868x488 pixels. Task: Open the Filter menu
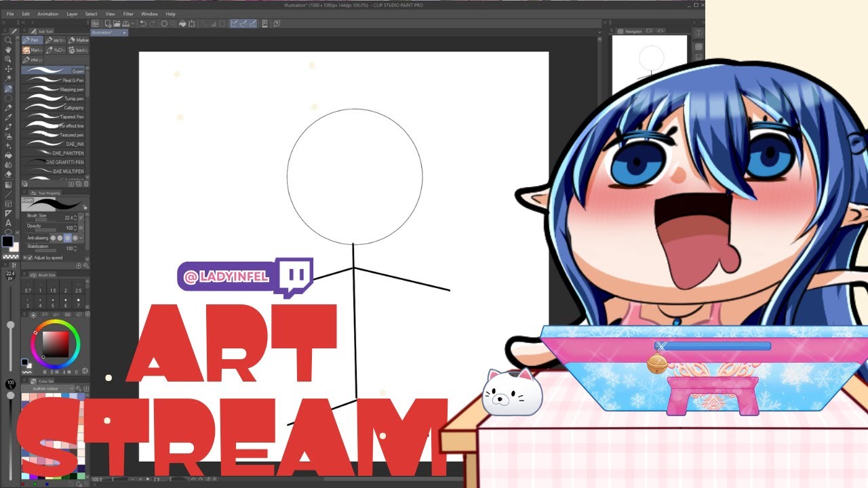128,14
